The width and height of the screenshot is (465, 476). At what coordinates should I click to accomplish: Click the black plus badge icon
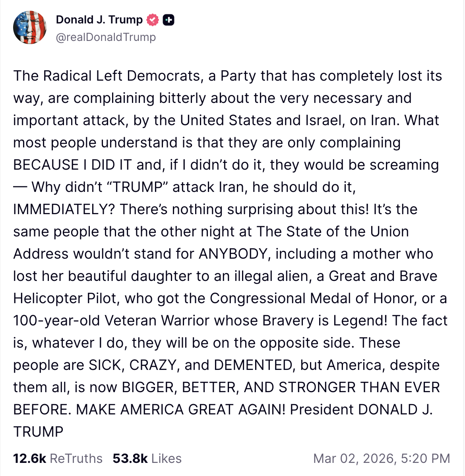[169, 20]
